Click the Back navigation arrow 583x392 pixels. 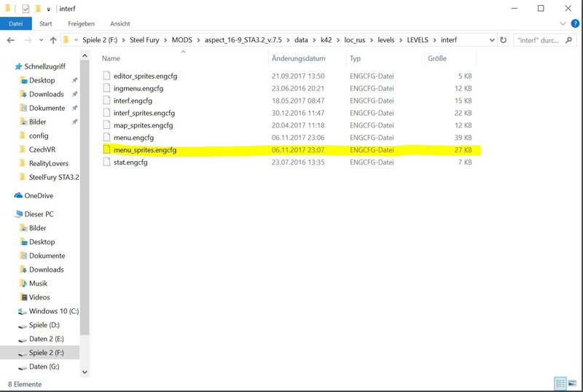(11, 40)
